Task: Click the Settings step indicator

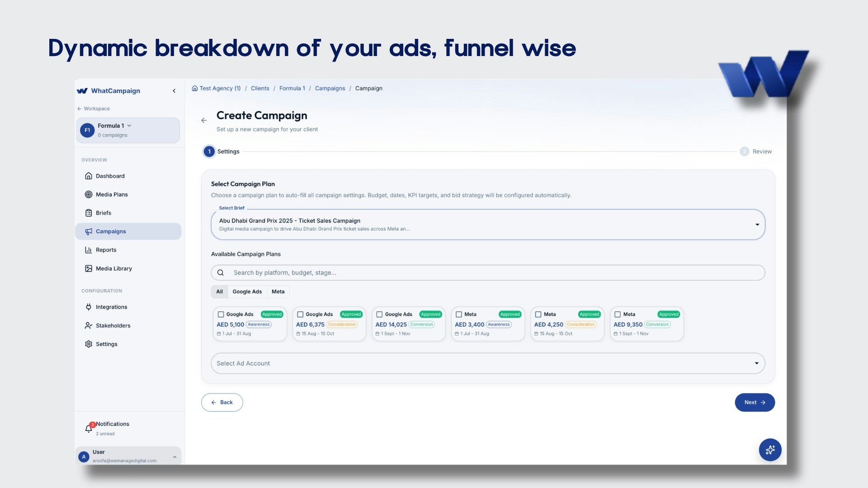Action: click(222, 151)
